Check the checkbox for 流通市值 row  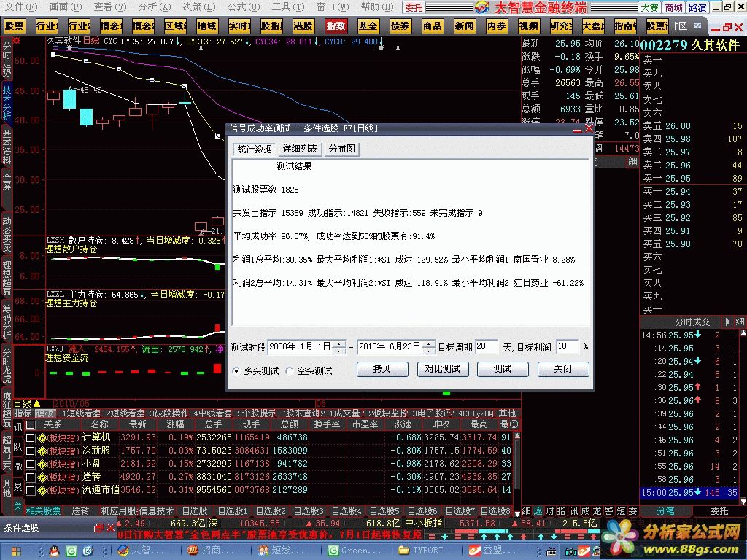pos(31,490)
